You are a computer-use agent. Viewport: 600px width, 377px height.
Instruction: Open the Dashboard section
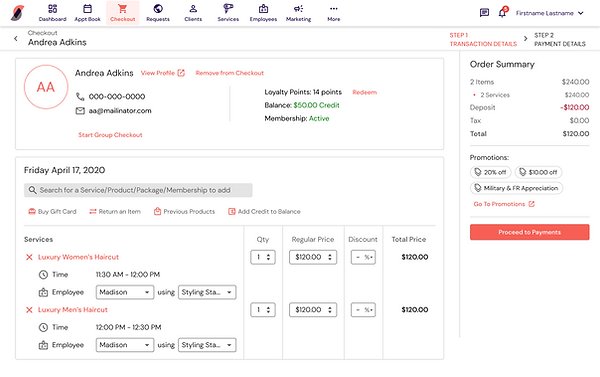[x=52, y=13]
